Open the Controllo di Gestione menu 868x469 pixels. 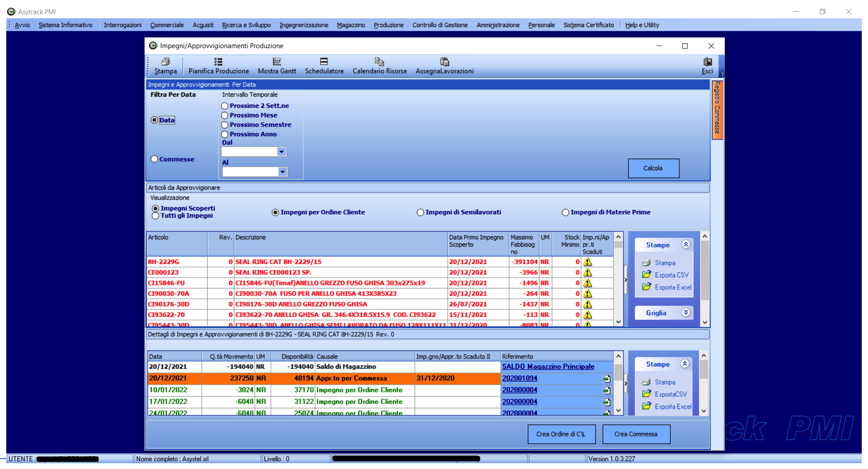[440, 25]
